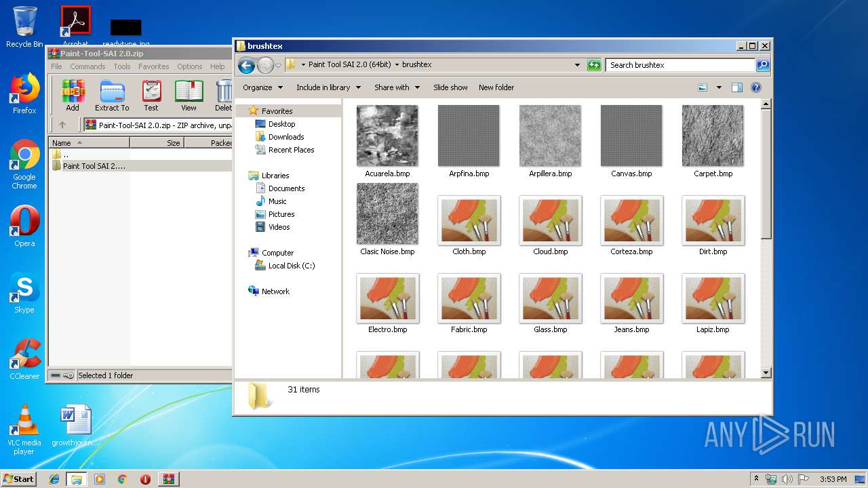Image resolution: width=868 pixels, height=488 pixels.
Task: Select Downloads in the navigation pane
Action: click(285, 137)
